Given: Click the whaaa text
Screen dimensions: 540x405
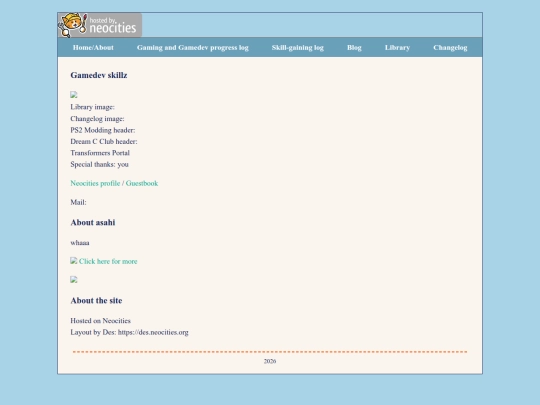Looking at the screenshot, I should click(x=80, y=243).
